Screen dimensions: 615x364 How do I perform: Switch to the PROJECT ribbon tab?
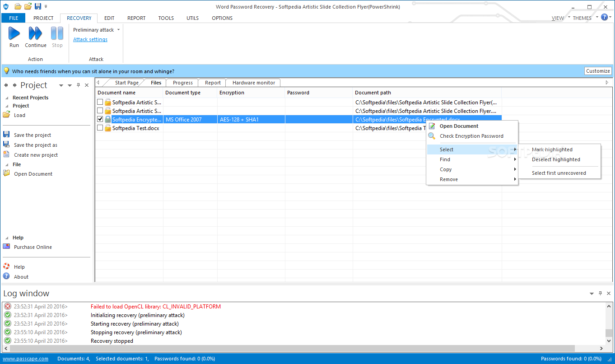43,18
